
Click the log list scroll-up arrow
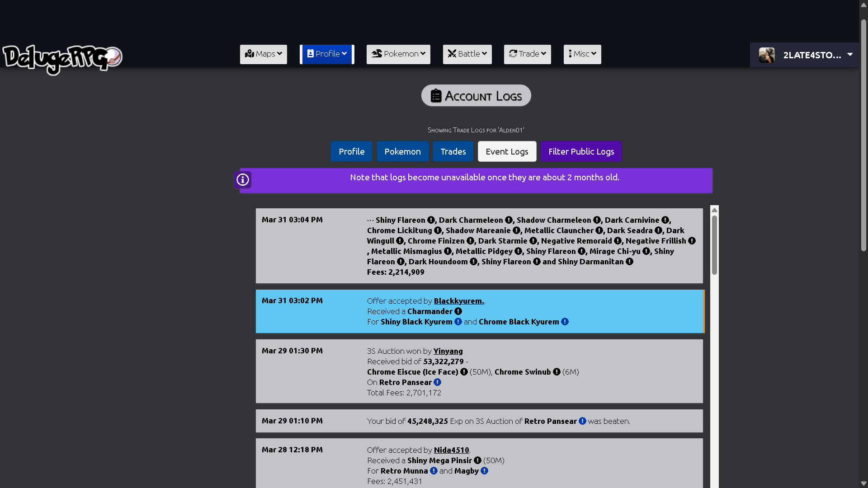click(714, 210)
